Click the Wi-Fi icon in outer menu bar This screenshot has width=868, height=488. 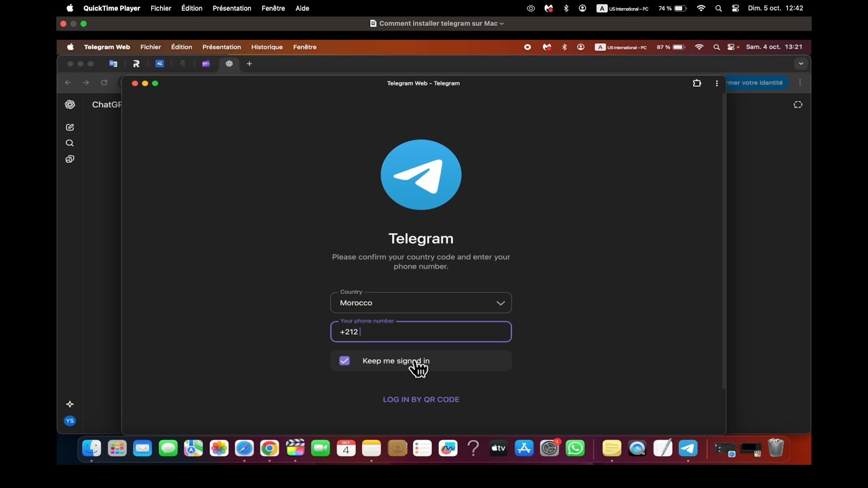(x=701, y=8)
